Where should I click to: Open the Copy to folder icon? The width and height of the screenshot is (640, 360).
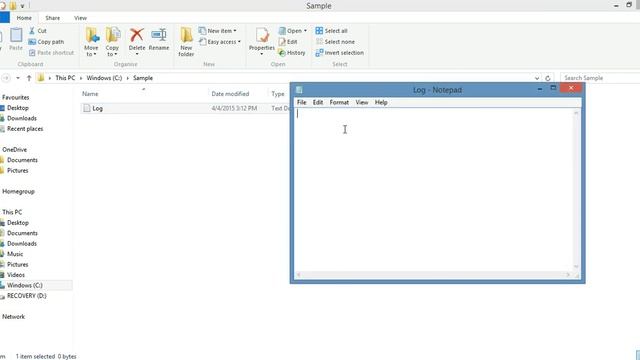113,35
